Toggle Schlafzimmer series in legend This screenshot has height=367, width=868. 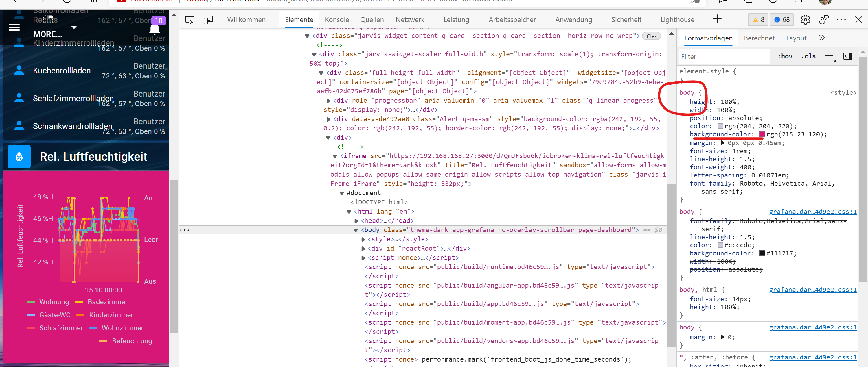tap(55, 328)
